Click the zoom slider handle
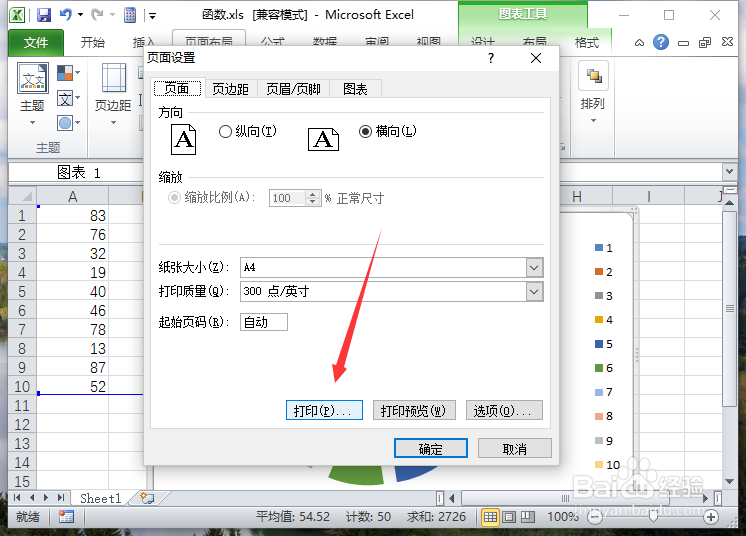746x536 pixels. [x=653, y=516]
